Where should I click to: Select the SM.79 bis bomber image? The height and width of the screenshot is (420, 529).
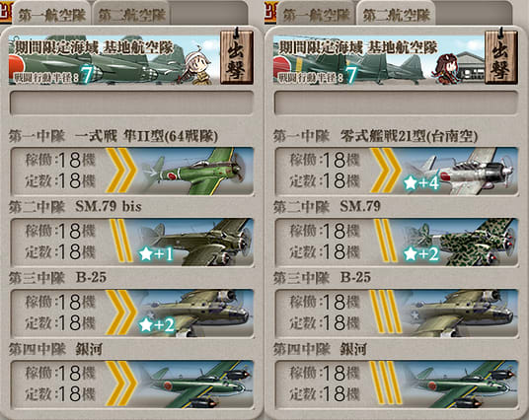pos(195,242)
